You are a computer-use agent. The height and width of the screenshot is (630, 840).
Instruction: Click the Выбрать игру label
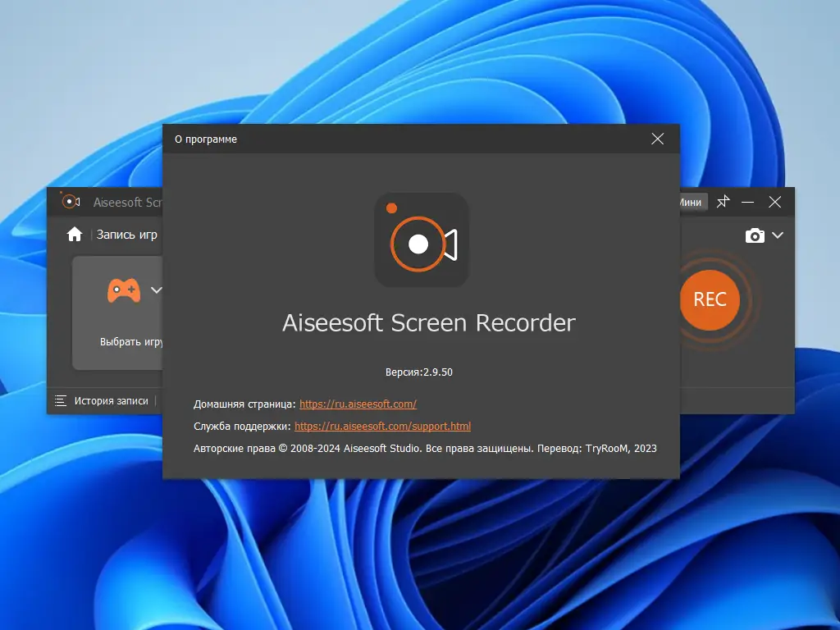131,342
